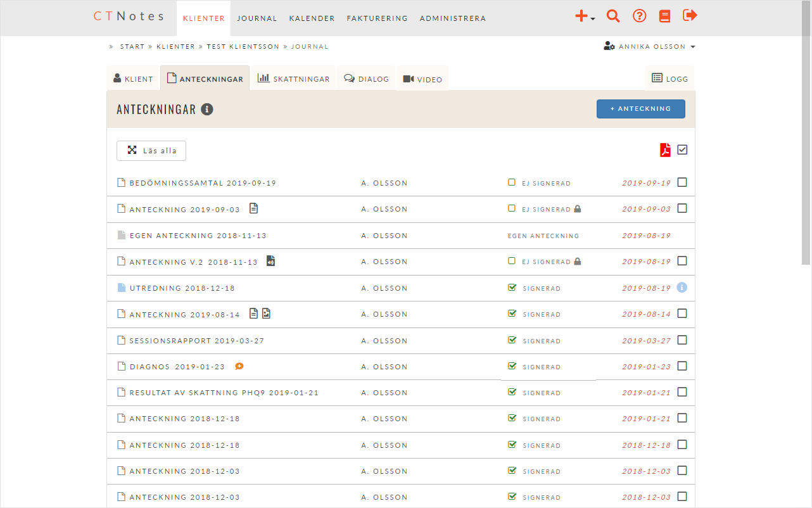Check the box for Diagnos 2019-01-23
This screenshot has width=812, height=508.
(682, 366)
